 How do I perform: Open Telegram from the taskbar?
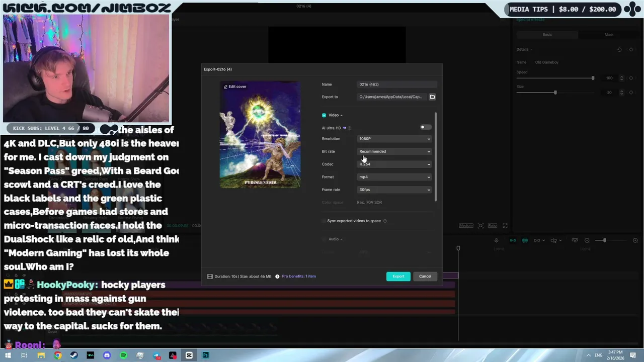pyautogui.click(x=156, y=355)
